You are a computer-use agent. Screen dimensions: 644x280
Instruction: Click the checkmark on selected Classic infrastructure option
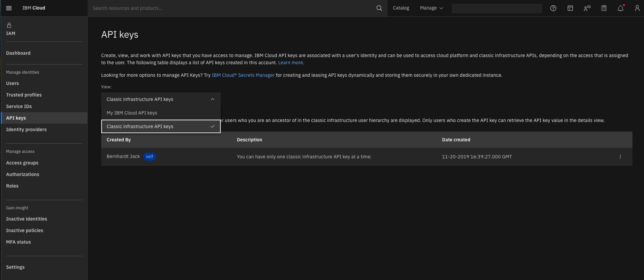pos(213,126)
